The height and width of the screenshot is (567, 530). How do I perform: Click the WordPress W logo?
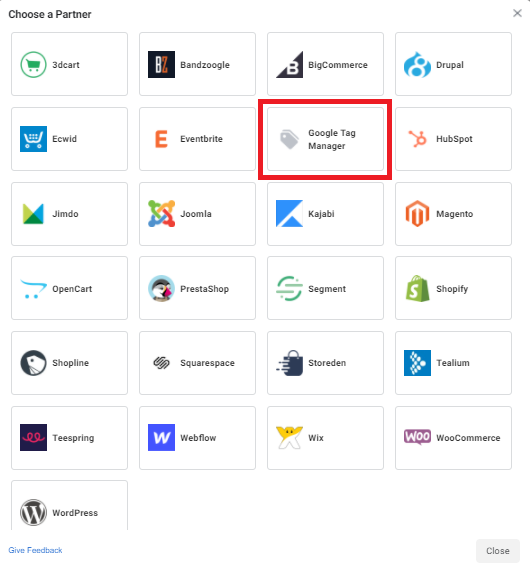tap(33, 512)
